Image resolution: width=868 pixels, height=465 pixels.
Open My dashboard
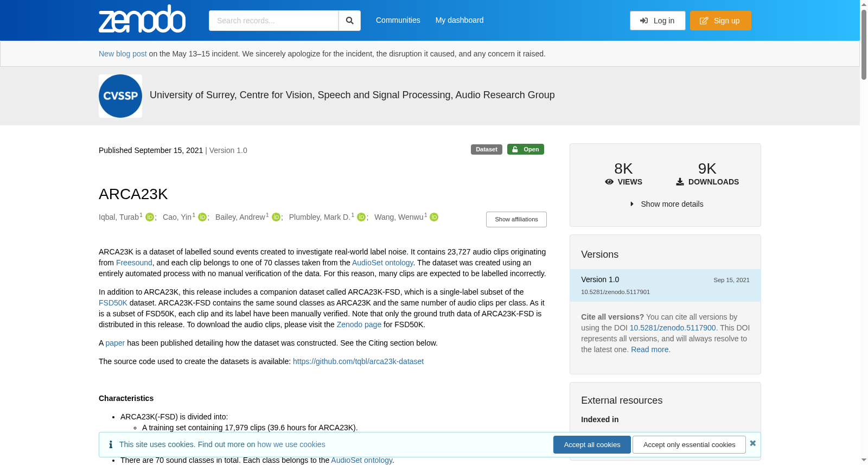pos(459,20)
